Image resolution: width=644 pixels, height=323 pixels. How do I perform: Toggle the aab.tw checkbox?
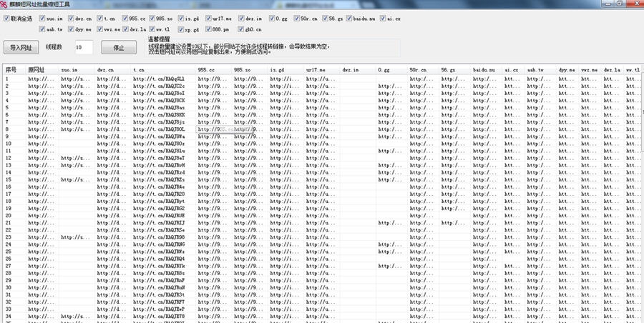[42, 29]
